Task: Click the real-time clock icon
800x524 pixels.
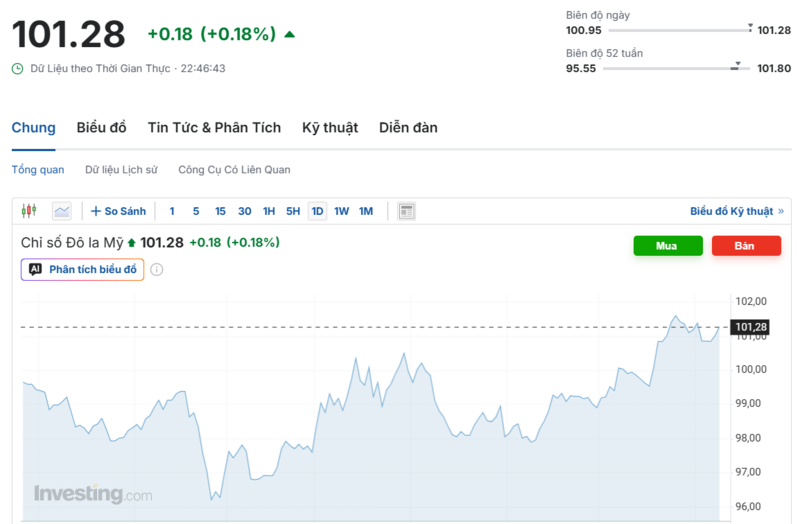Action: (x=17, y=68)
